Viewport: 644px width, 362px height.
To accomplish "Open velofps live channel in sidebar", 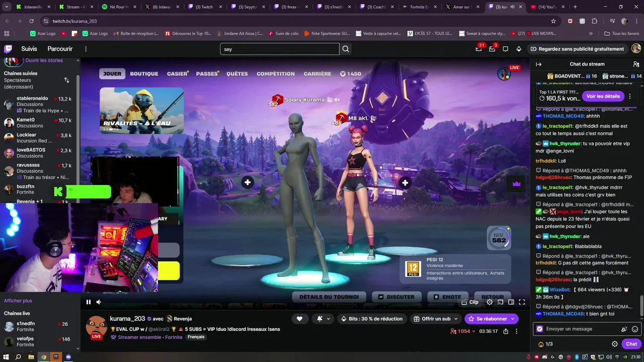I will point(39,342).
